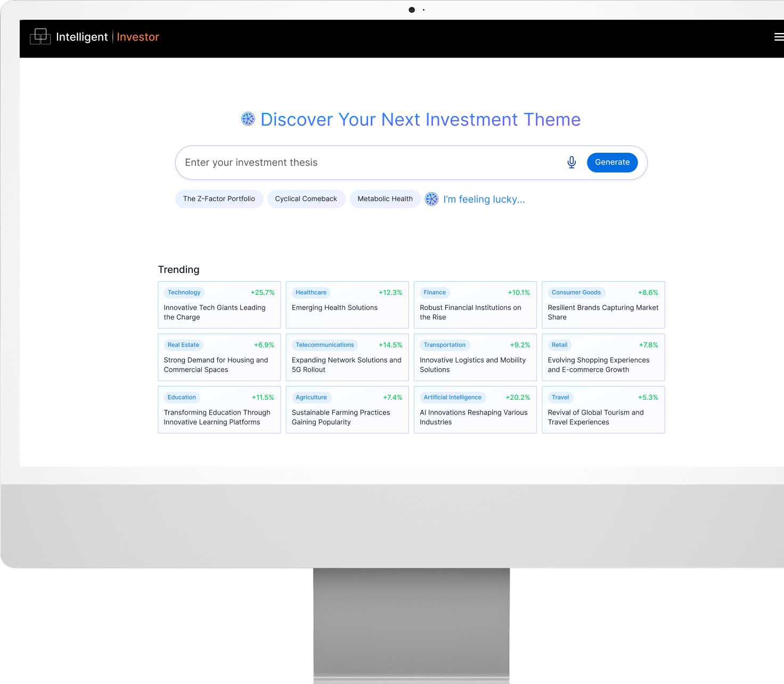Open the Travel trending card
The image size is (784, 684).
[x=603, y=417]
